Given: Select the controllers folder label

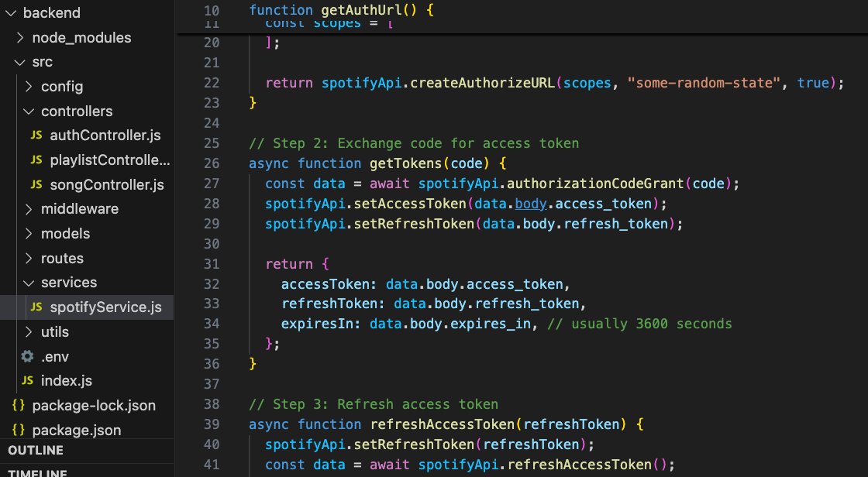Looking at the screenshot, I should pos(77,112).
